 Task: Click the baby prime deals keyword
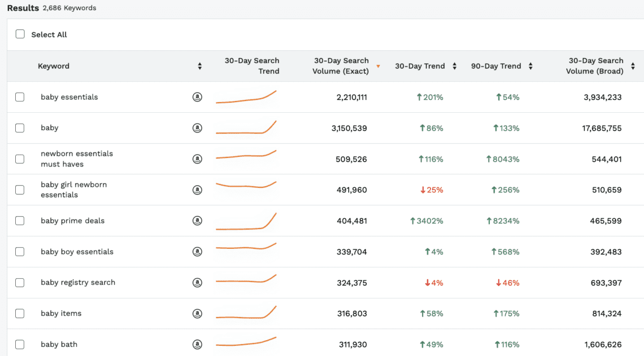coord(73,221)
